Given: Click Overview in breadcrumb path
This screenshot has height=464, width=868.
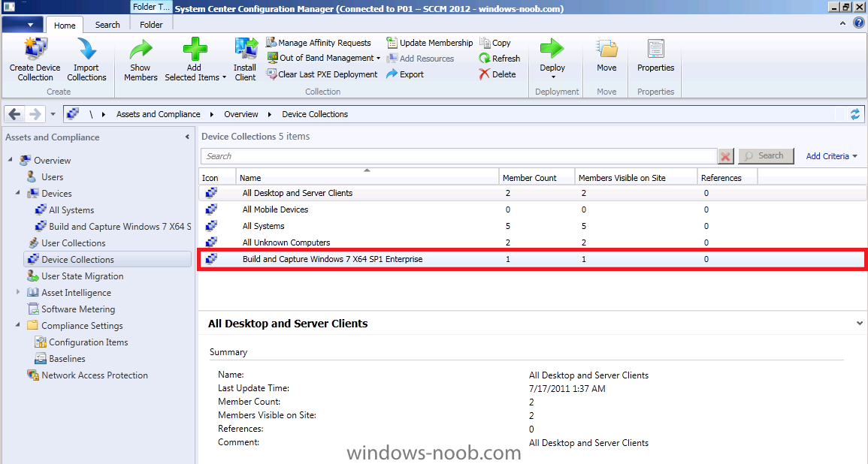Looking at the screenshot, I should pos(240,114).
